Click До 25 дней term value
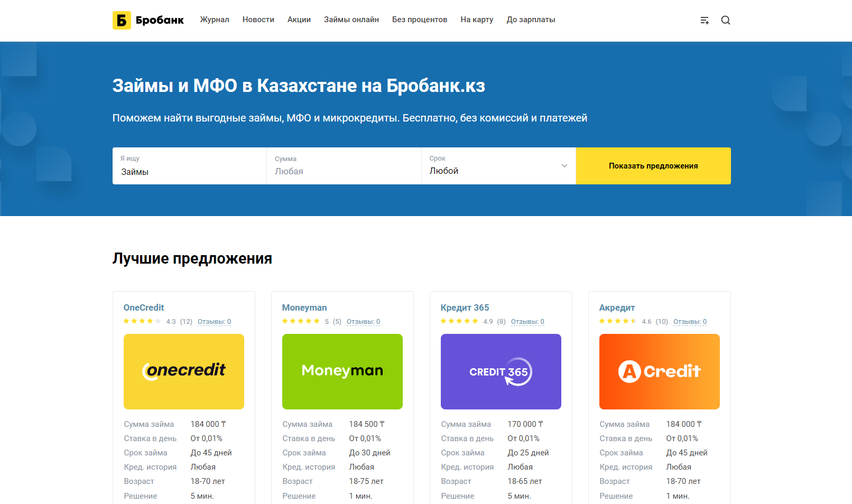The width and height of the screenshot is (852, 504). tap(528, 453)
